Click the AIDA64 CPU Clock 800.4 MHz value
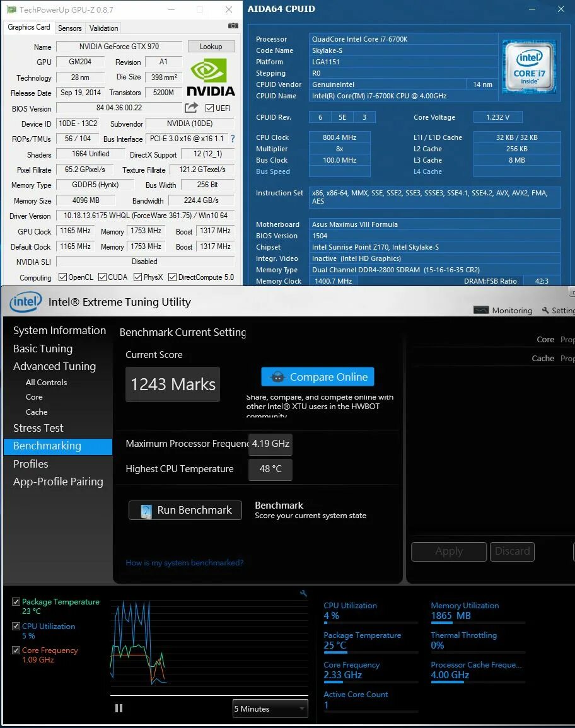The image size is (575, 728). click(x=340, y=137)
